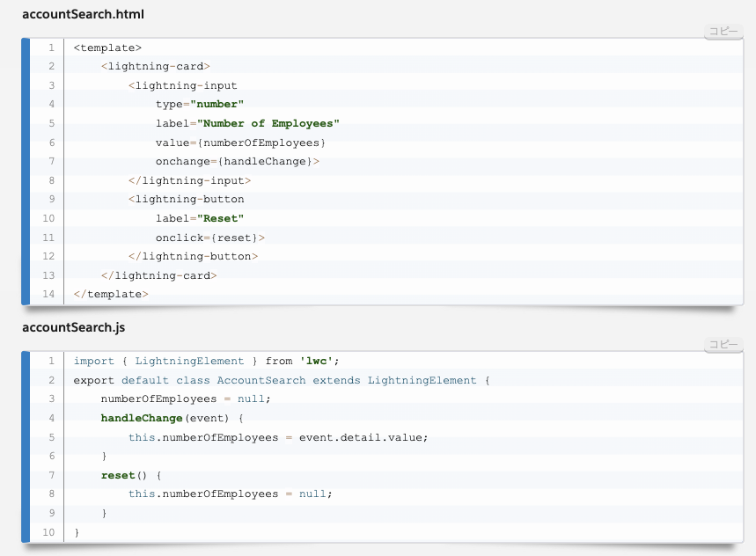Click the コピー button above the HTML code
This screenshot has height=556, width=756.
[725, 29]
